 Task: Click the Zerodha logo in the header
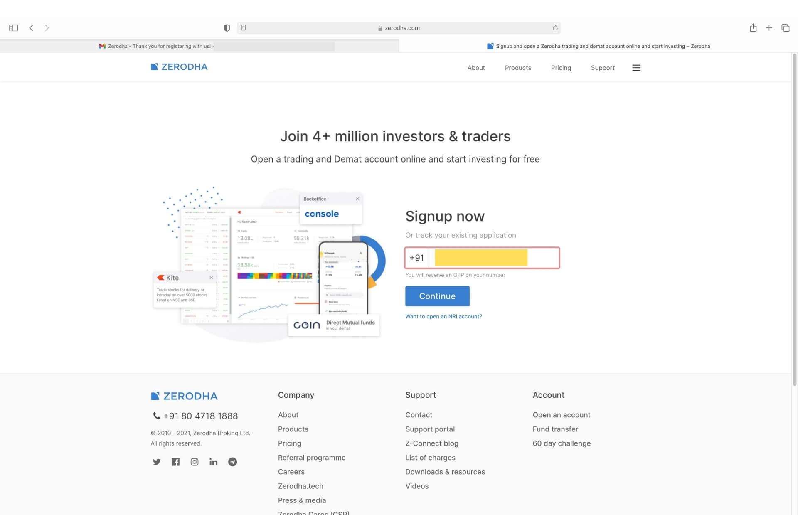(x=179, y=66)
